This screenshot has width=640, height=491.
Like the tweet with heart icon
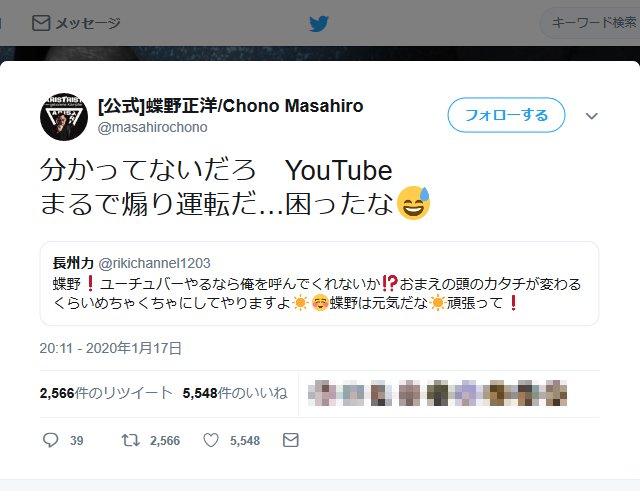click(x=211, y=440)
